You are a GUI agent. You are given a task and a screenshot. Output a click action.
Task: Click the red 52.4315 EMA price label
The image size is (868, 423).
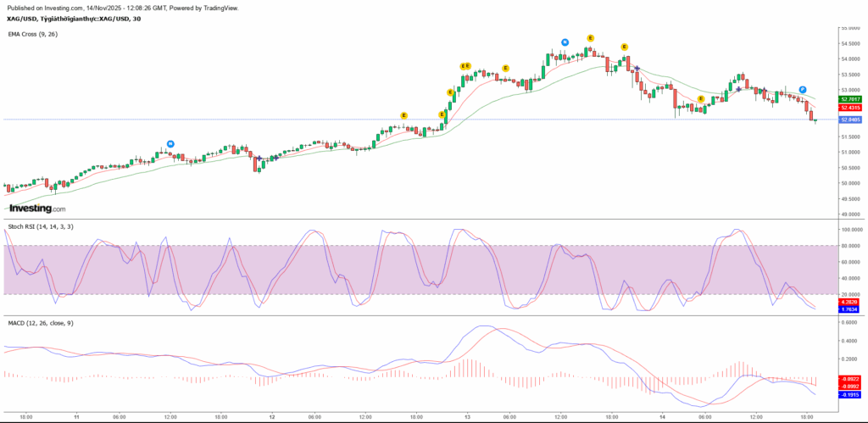(849, 108)
